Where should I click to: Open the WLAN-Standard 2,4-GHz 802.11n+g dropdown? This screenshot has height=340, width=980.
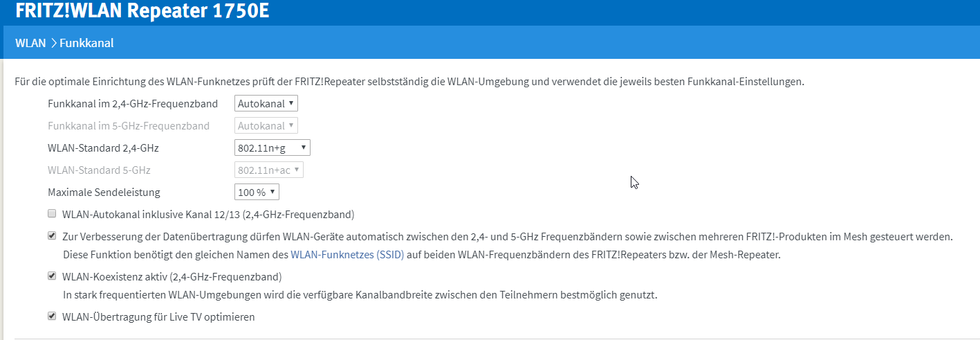272,147
